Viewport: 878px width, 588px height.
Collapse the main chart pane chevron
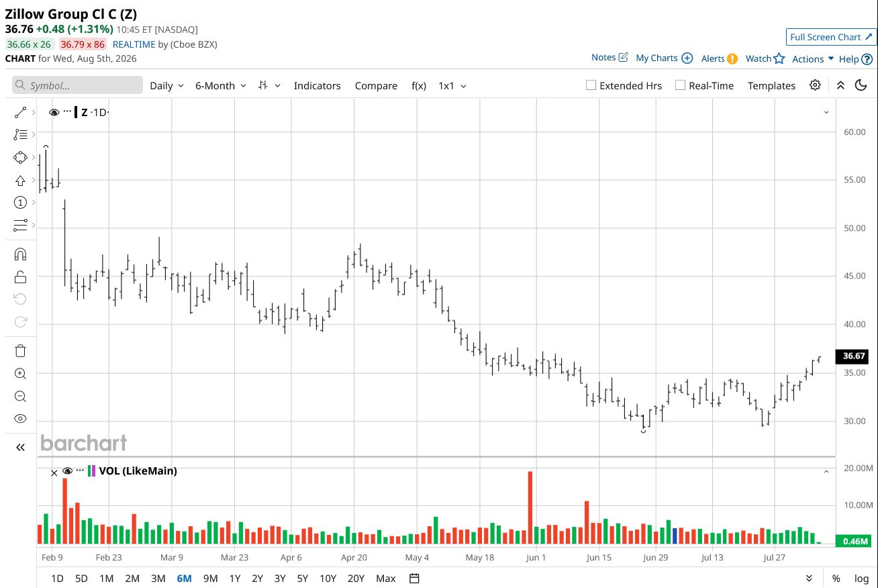click(x=826, y=112)
